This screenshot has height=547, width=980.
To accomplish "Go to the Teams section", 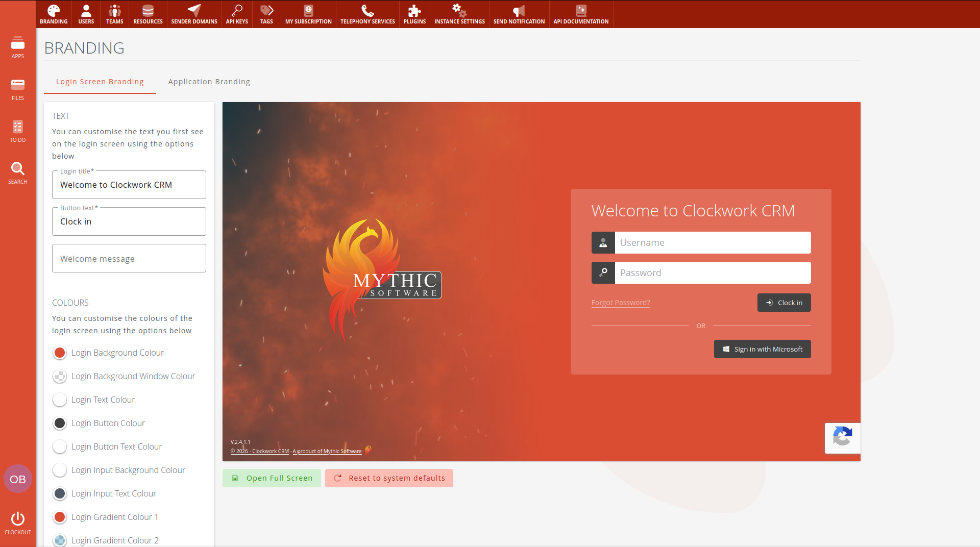I will click(114, 14).
